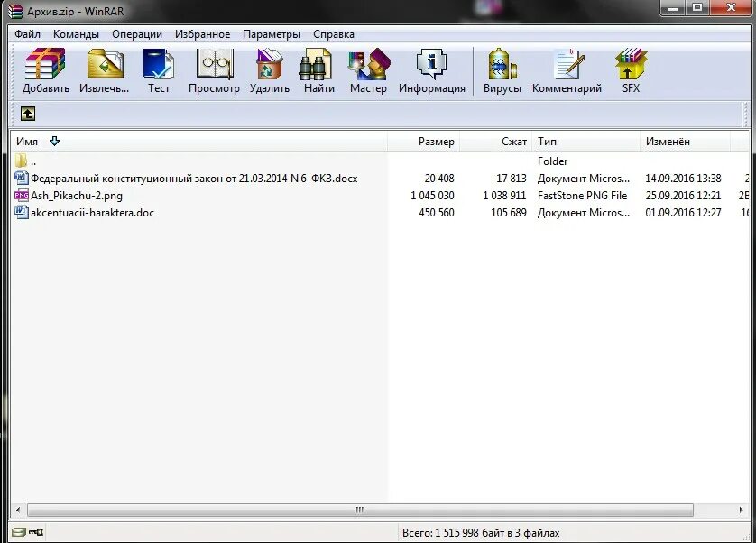The width and height of the screenshot is (756, 543).
Task: Click the WinRAR title bar icon
Action: (x=15, y=11)
